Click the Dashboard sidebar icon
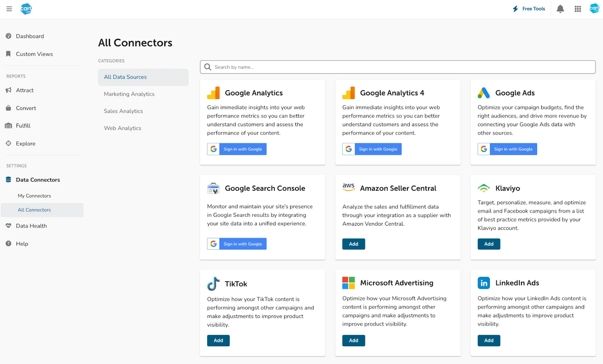Viewport: 603px width, 364px height. point(8,36)
